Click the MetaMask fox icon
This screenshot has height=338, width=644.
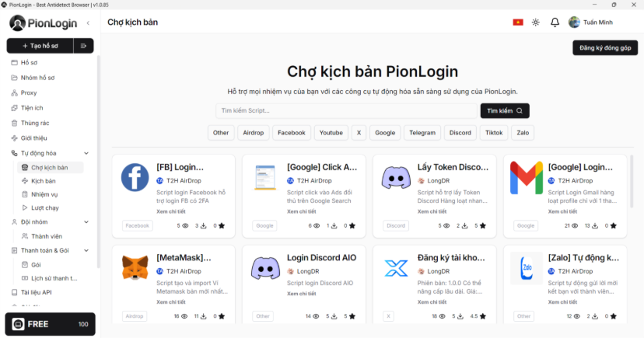click(x=135, y=267)
